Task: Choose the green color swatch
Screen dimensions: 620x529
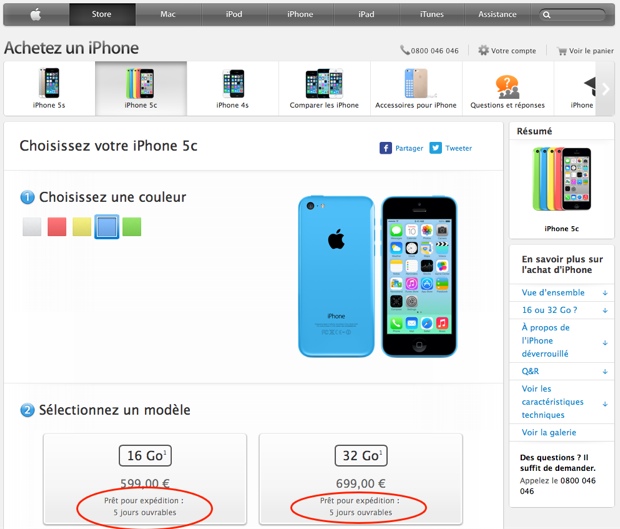Action: pyautogui.click(x=132, y=227)
